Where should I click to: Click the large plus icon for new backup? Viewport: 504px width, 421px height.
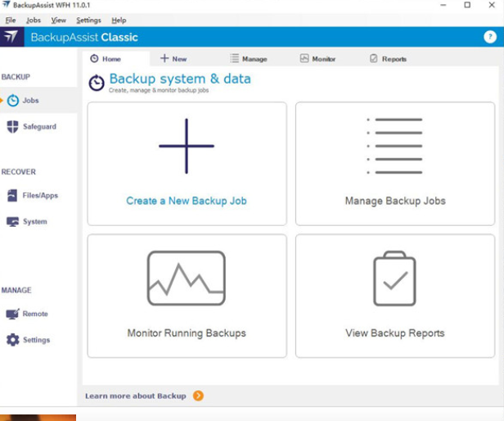point(187,146)
